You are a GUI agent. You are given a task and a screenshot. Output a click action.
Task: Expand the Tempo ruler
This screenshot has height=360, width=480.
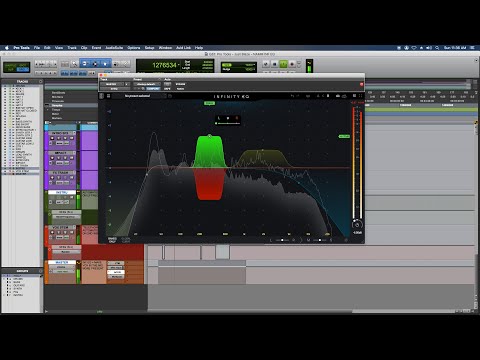(48, 110)
